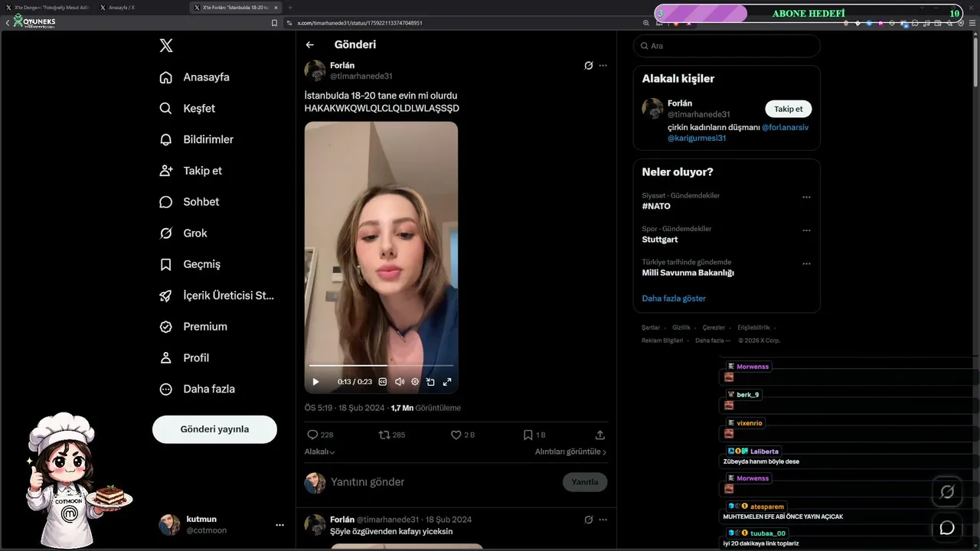Bookmark this page from the address bar
The height and width of the screenshot is (551, 980).
(274, 23)
